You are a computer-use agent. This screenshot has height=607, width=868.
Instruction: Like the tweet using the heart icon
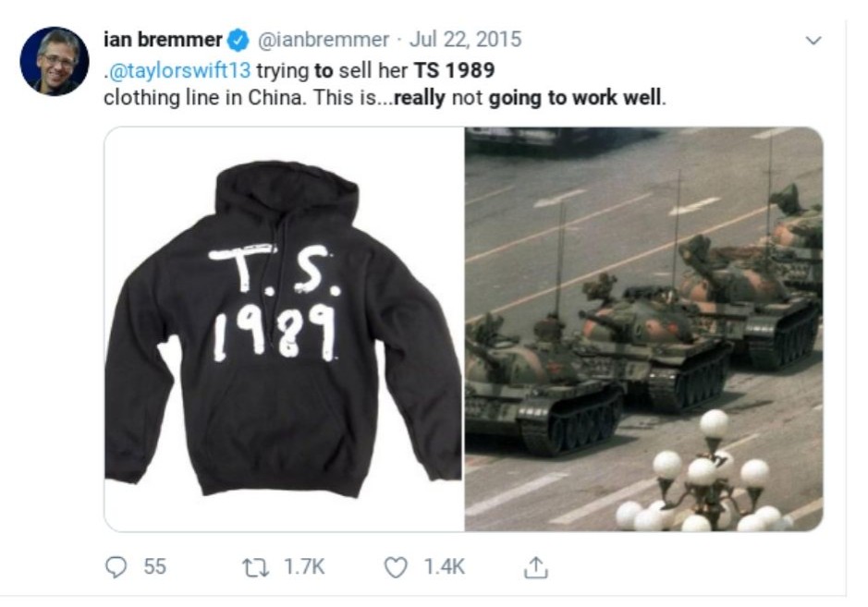[396, 567]
